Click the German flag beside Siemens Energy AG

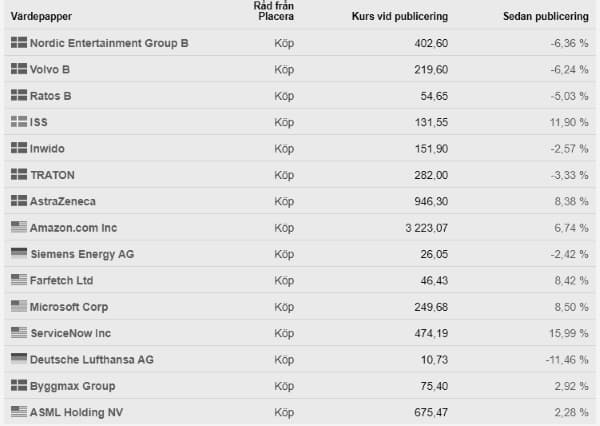point(19,253)
